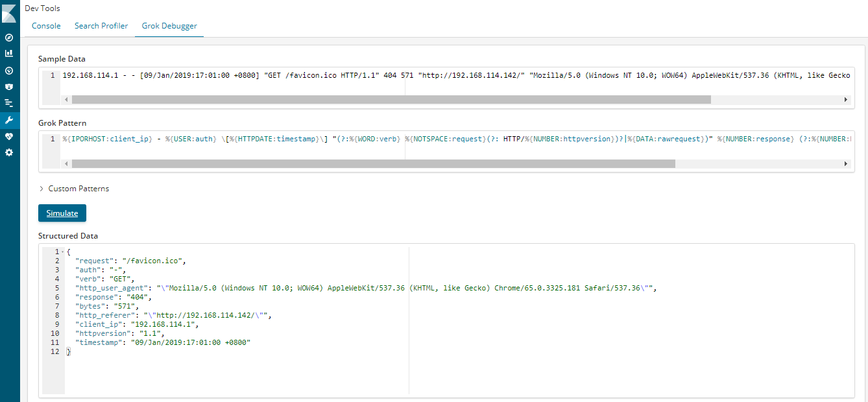This screenshot has width=868, height=402.
Task: Click the Grok Pattern horizontal scrollbar thumb
Action: pos(374,164)
